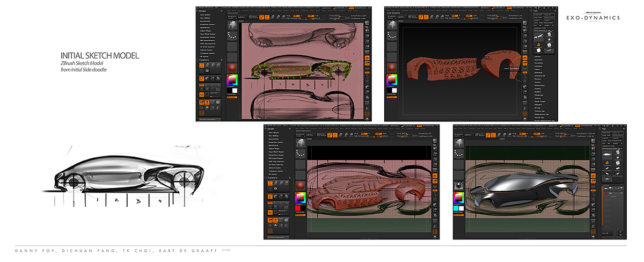Open Zplugin palette header in red car mesh screenshot
Viewport: 644px width, 262px height.
click(270, 129)
